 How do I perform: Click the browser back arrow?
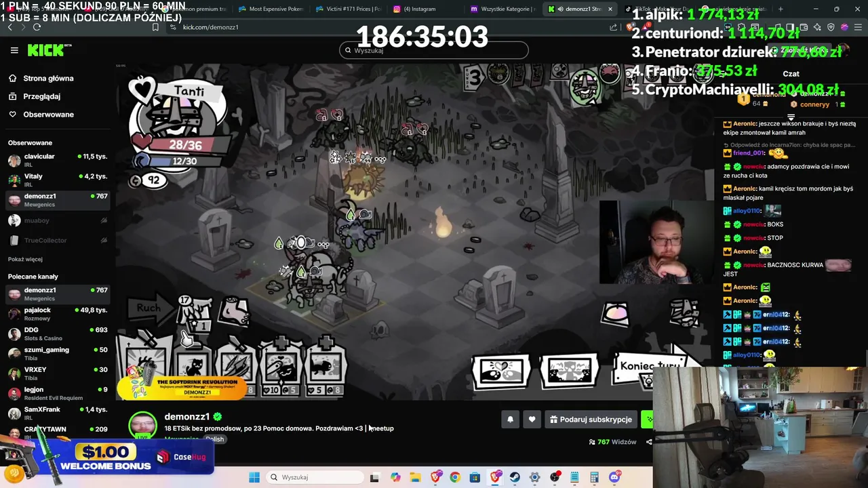coord(9,27)
